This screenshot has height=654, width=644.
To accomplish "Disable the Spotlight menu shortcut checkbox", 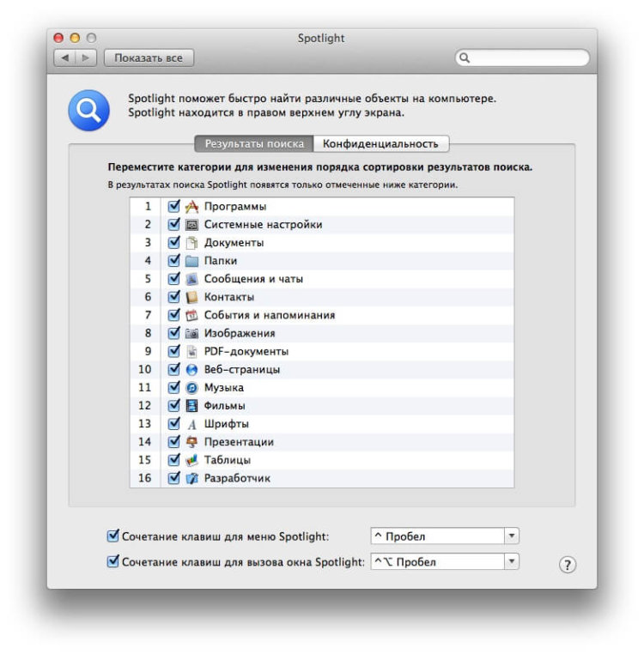I will pyautogui.click(x=113, y=536).
